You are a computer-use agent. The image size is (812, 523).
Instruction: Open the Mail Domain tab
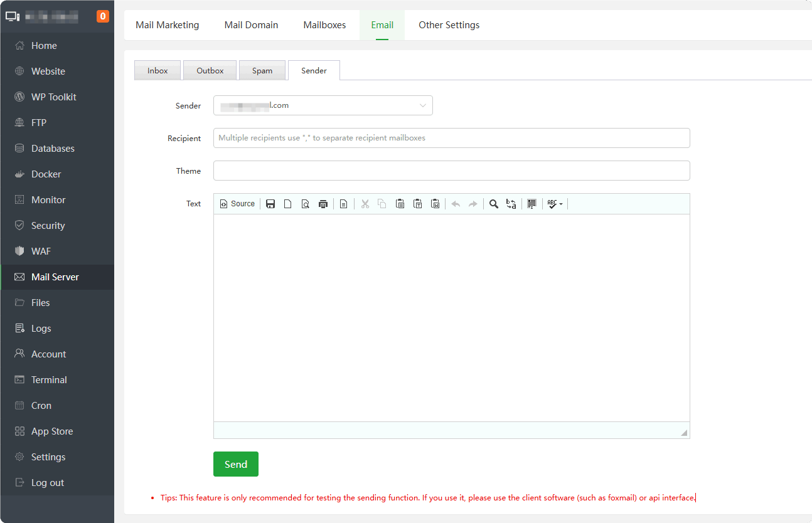point(251,25)
